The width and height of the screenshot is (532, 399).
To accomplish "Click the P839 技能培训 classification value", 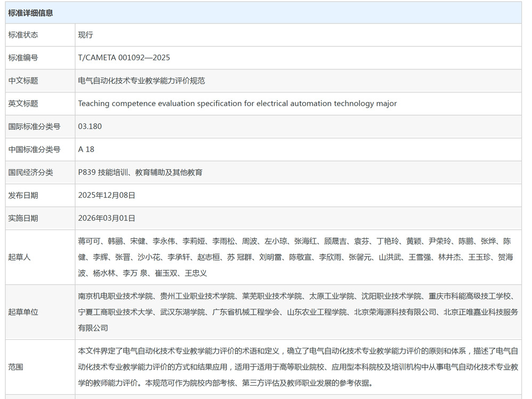I will point(140,173).
